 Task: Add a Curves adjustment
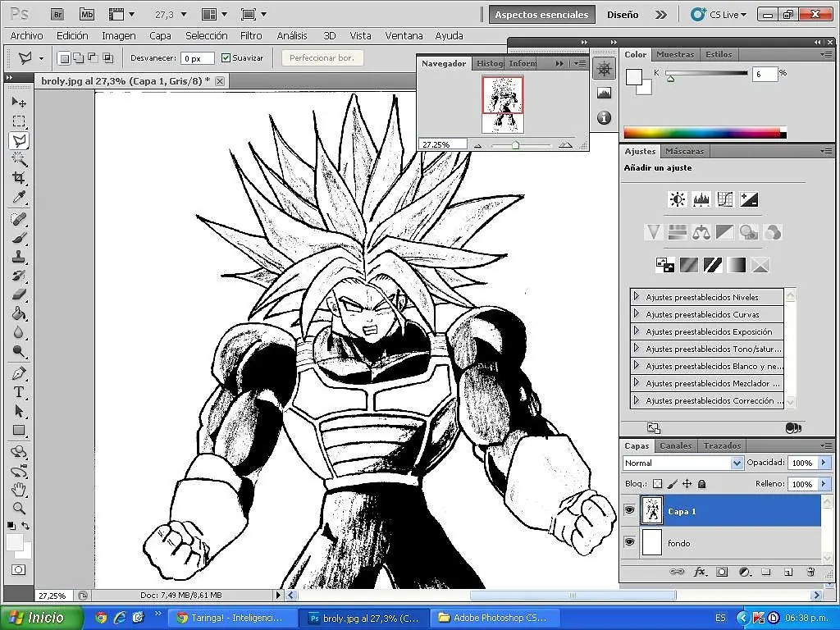point(724,200)
